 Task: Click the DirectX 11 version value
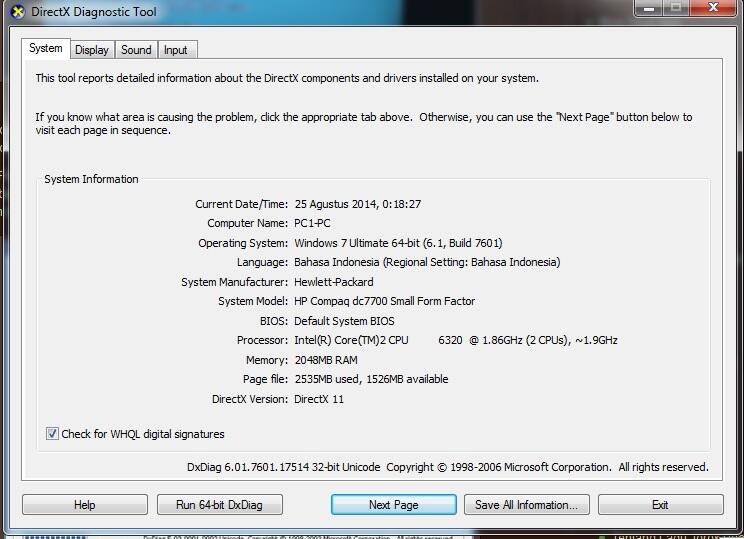(319, 399)
